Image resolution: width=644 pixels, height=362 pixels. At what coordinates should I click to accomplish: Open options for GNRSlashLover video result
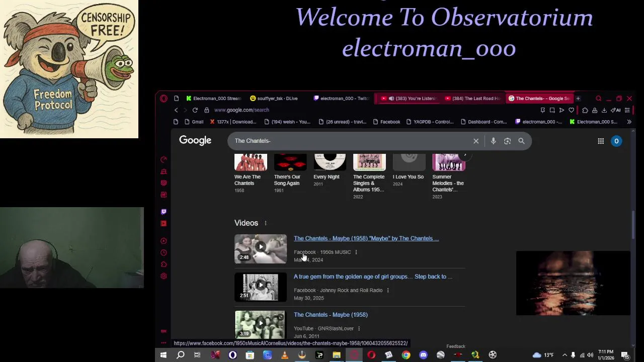click(x=359, y=329)
